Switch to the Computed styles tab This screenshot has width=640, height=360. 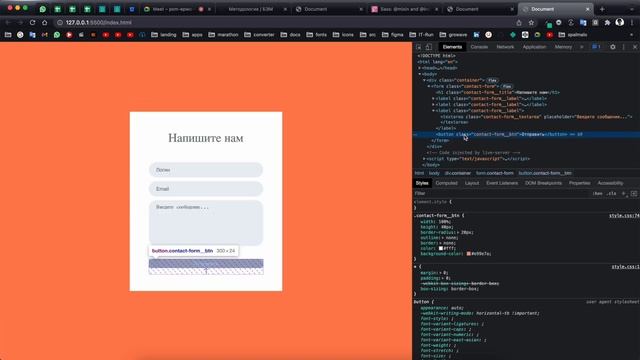pyautogui.click(x=447, y=183)
